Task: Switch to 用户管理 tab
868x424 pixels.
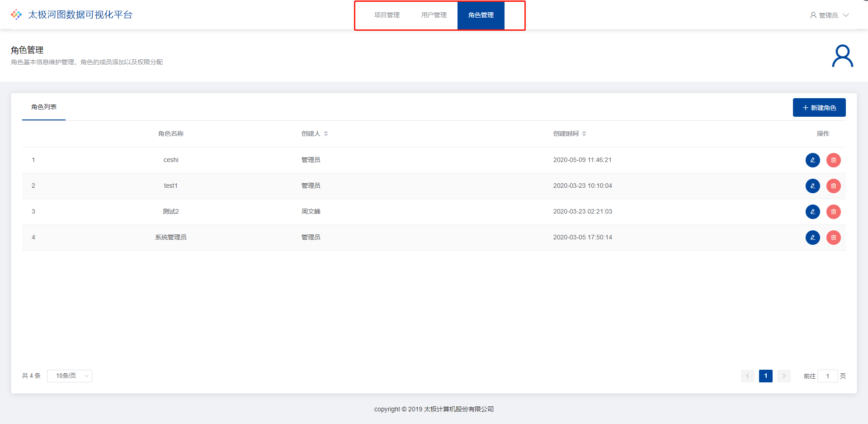Action: click(x=434, y=15)
